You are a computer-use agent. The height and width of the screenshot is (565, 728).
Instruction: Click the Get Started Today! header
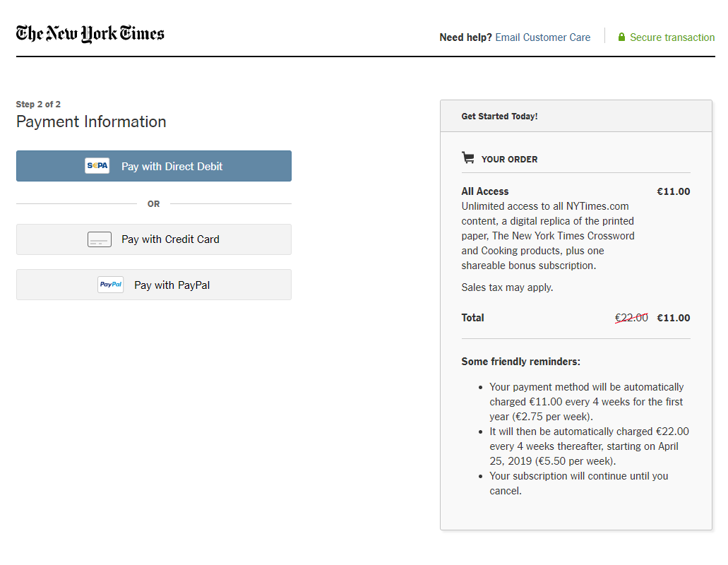499,116
